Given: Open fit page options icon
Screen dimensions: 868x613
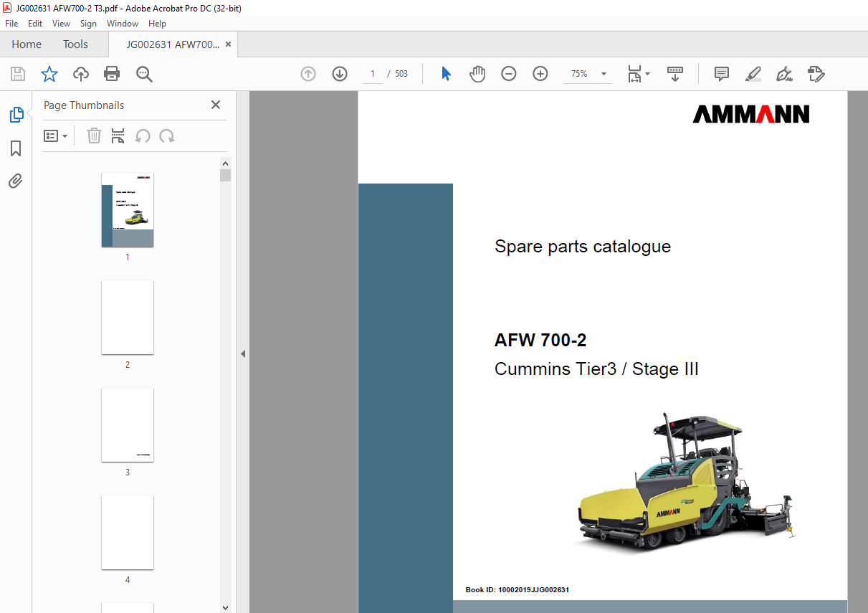Looking at the screenshot, I should (638, 74).
